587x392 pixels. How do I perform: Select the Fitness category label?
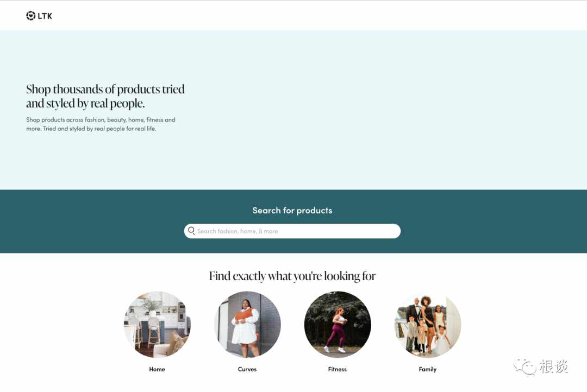(x=338, y=369)
